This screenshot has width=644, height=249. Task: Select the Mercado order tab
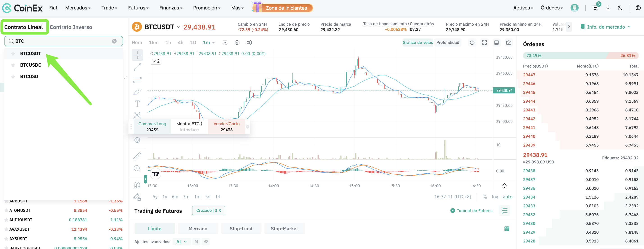point(198,229)
